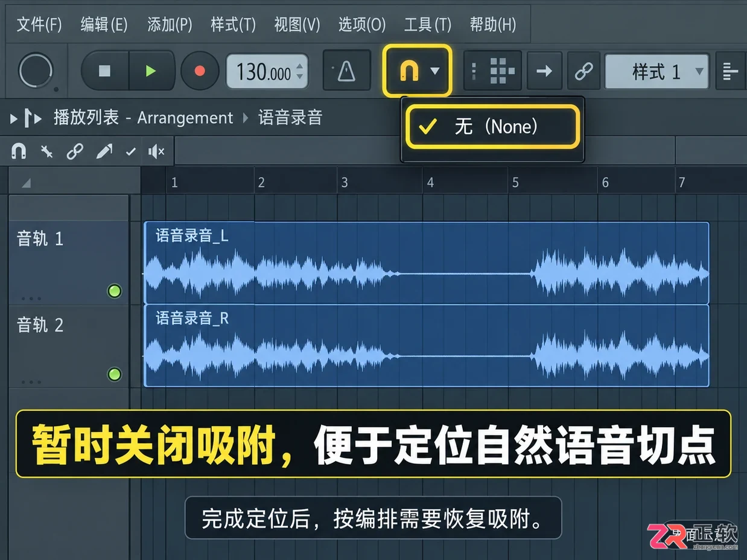This screenshot has height=560, width=747.
Task: Click the main snap magnet icon in toolbar
Action: coord(408,72)
